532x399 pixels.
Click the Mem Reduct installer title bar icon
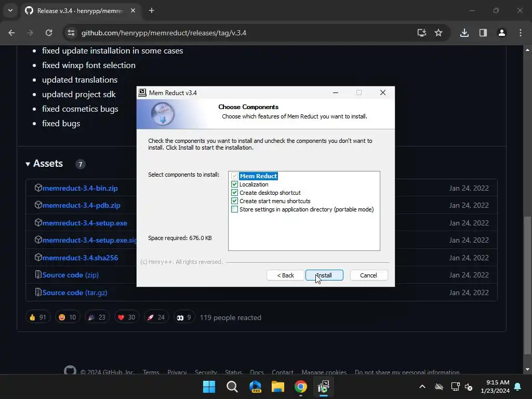142,92
